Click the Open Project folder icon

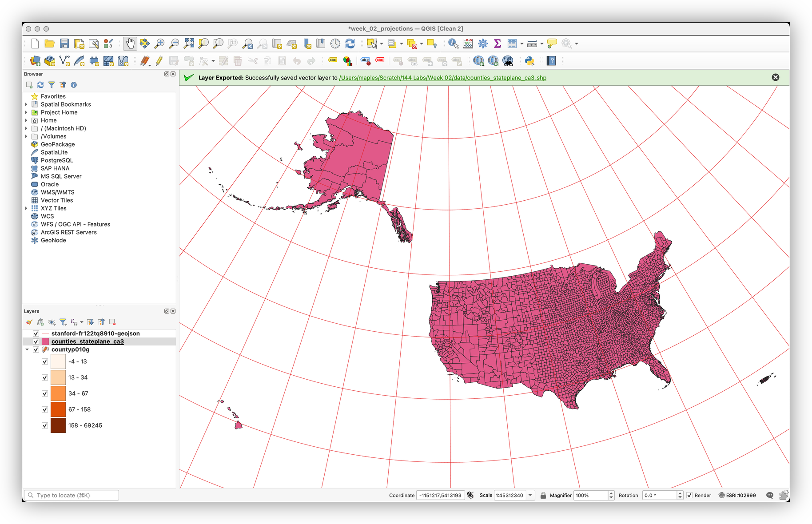[50, 44]
